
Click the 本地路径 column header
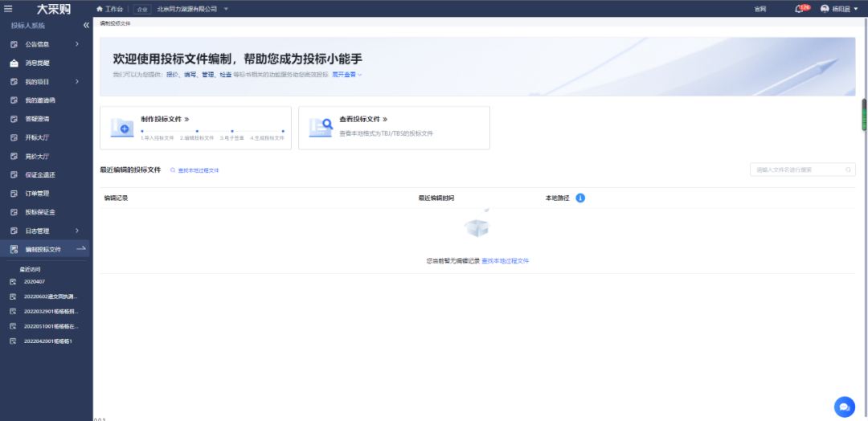[x=558, y=198]
